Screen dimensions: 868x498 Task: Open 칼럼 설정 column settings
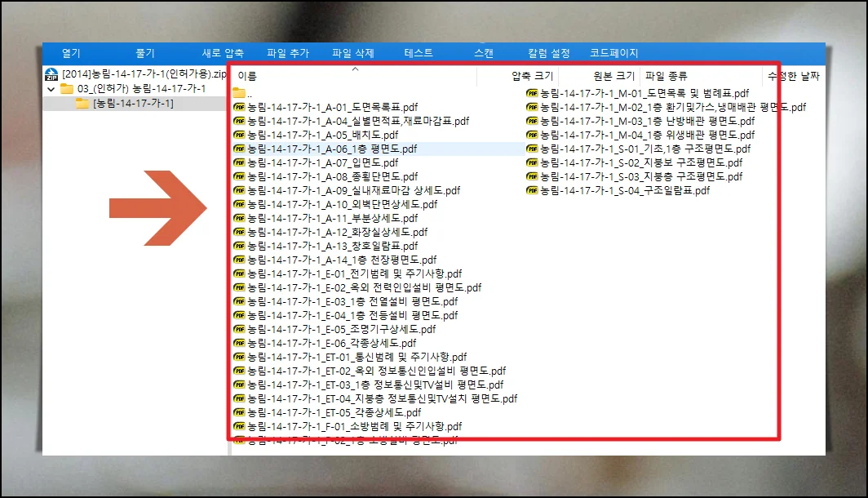pos(549,53)
